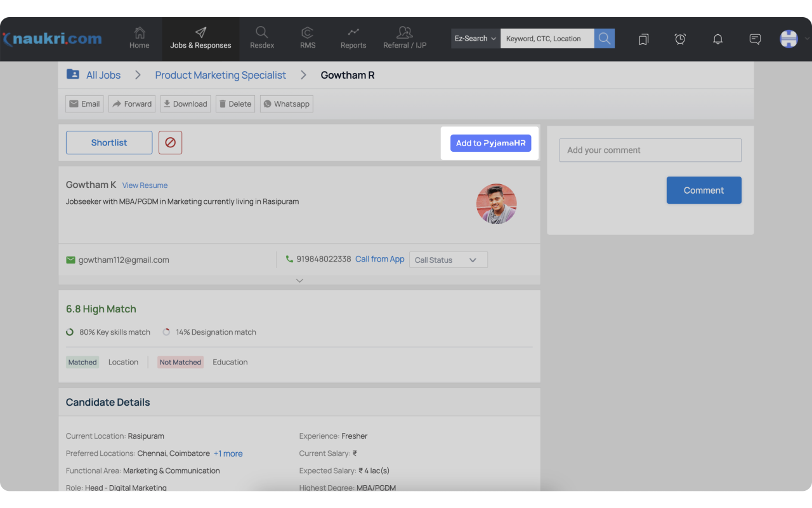812x508 pixels.
Task: Open View Resume for Gowtham K
Action: click(145, 185)
